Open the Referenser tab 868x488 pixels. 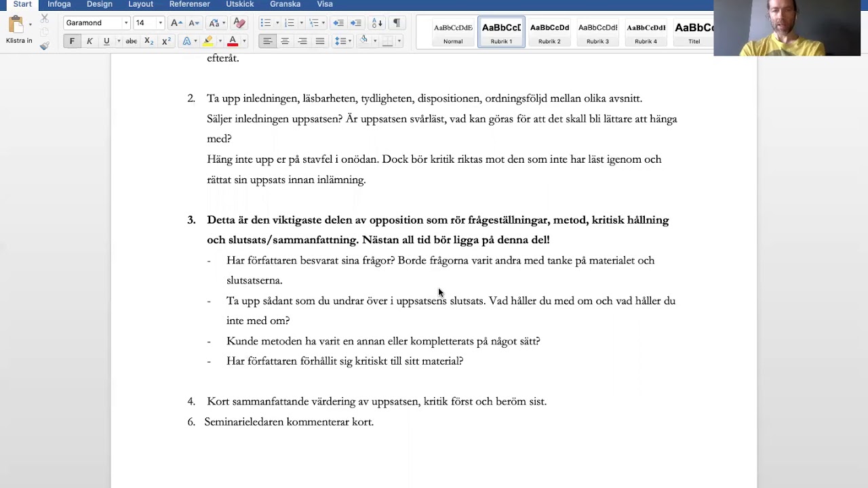[189, 4]
